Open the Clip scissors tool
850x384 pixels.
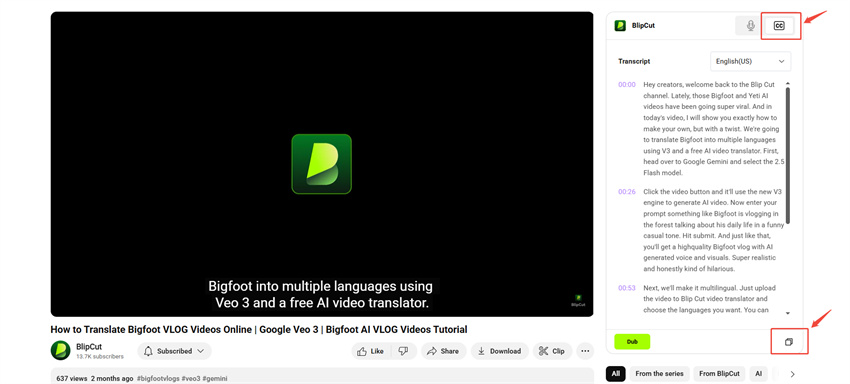[x=552, y=351]
